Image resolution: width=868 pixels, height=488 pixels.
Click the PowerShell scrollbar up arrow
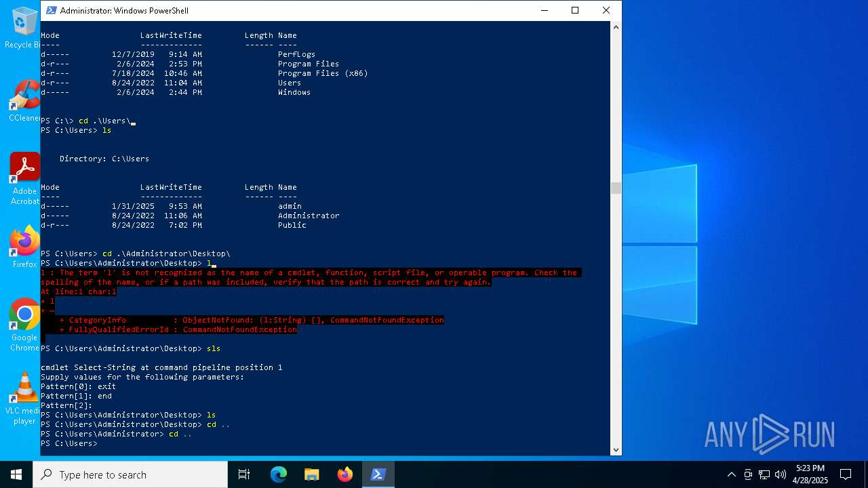(x=616, y=27)
